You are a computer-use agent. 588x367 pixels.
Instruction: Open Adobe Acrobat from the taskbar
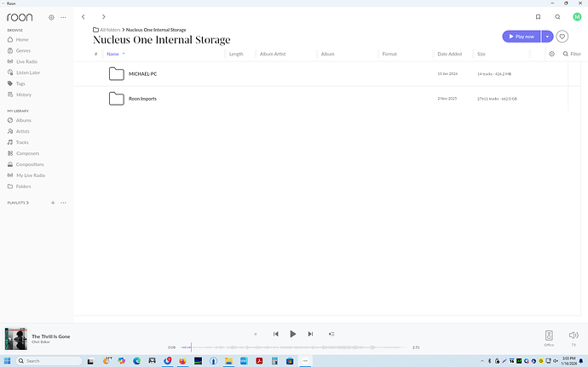(x=259, y=361)
